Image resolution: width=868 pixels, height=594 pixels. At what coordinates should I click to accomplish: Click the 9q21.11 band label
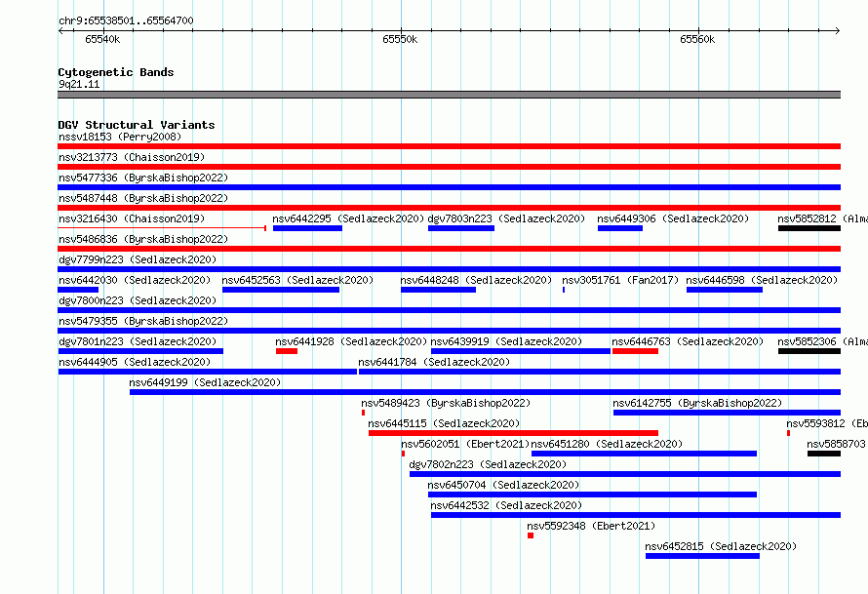click(79, 84)
